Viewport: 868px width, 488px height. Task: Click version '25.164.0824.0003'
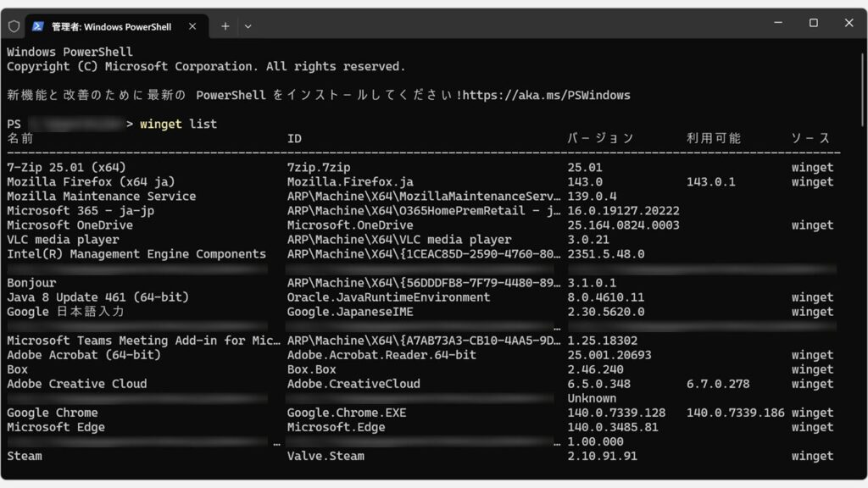pyautogui.click(x=623, y=225)
